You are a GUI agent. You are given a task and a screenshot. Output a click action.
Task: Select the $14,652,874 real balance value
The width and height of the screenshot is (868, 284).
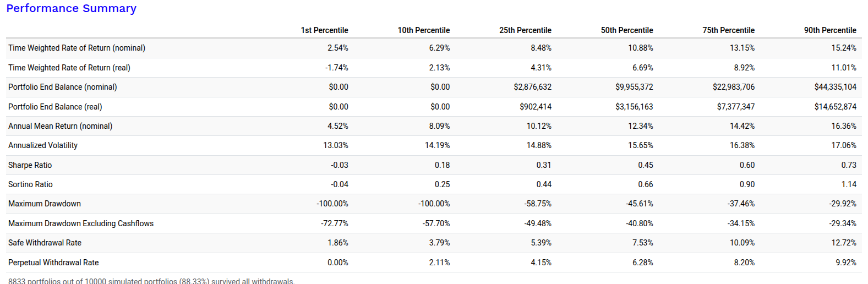835,107
